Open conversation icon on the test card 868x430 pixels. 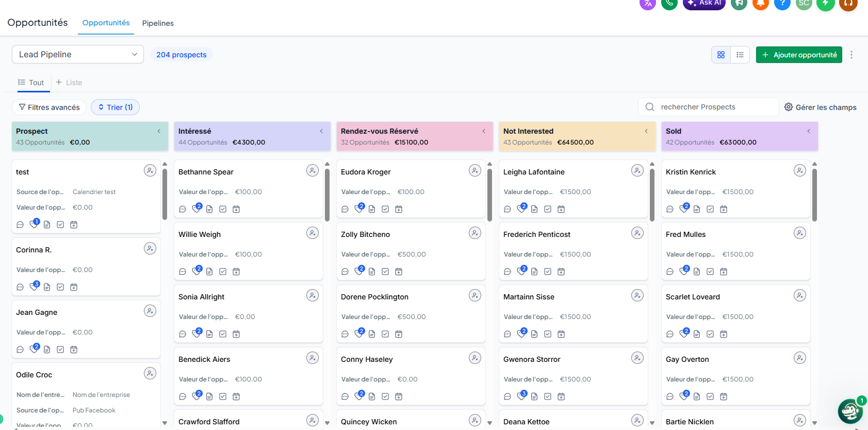[x=20, y=225]
